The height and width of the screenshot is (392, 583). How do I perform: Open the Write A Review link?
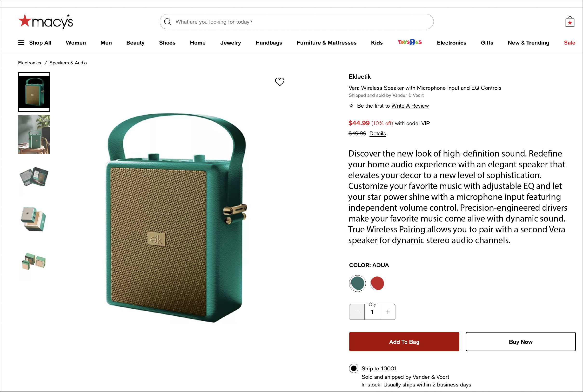[x=410, y=106]
